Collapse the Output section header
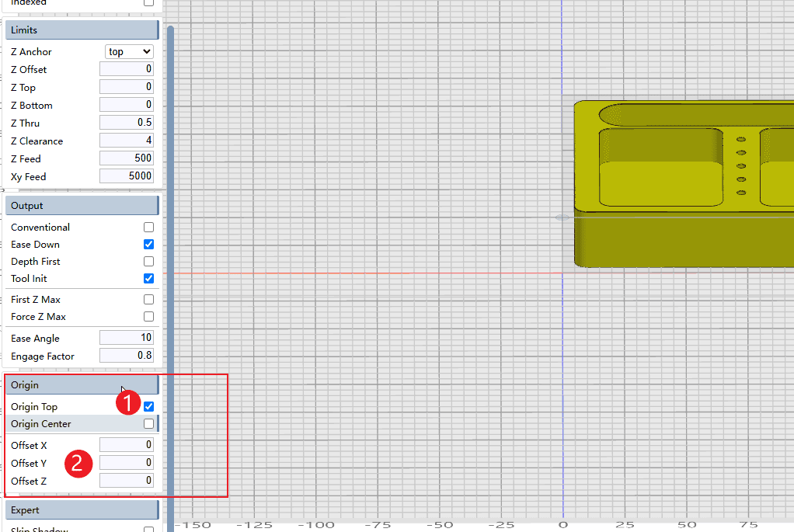 click(x=82, y=206)
